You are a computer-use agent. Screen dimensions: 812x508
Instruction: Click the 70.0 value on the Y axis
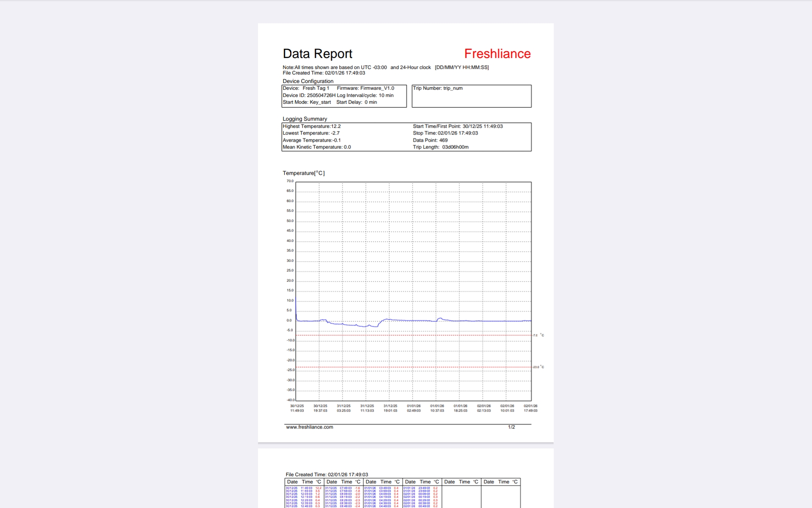(x=290, y=181)
